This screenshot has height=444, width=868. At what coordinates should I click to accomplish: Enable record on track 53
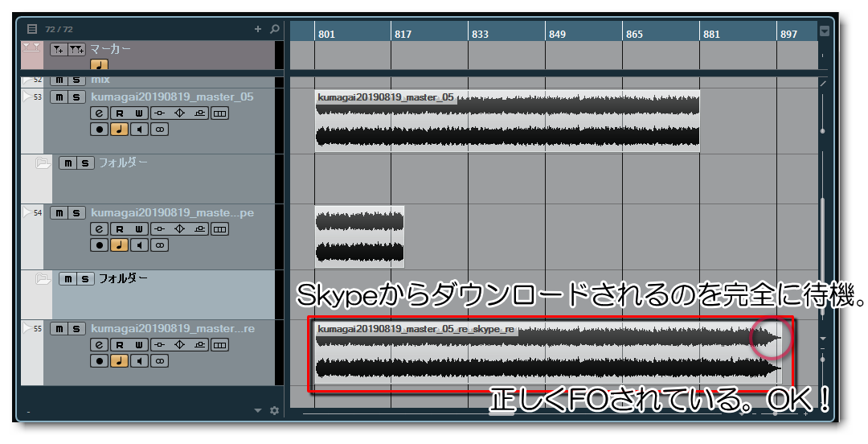coord(99,129)
